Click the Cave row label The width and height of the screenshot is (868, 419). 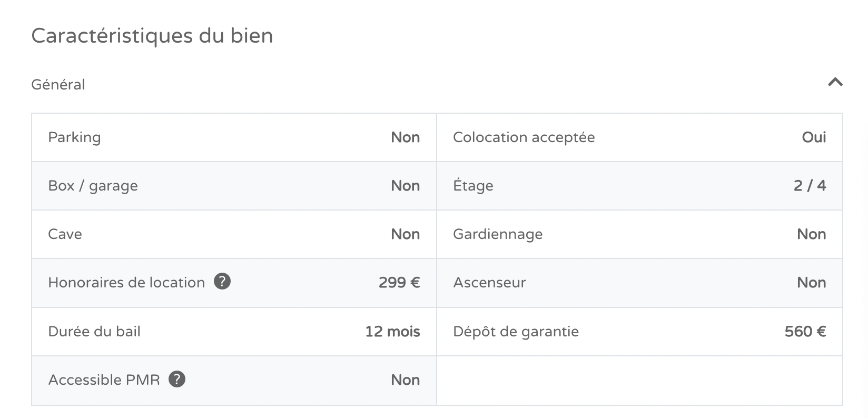pyautogui.click(x=65, y=234)
